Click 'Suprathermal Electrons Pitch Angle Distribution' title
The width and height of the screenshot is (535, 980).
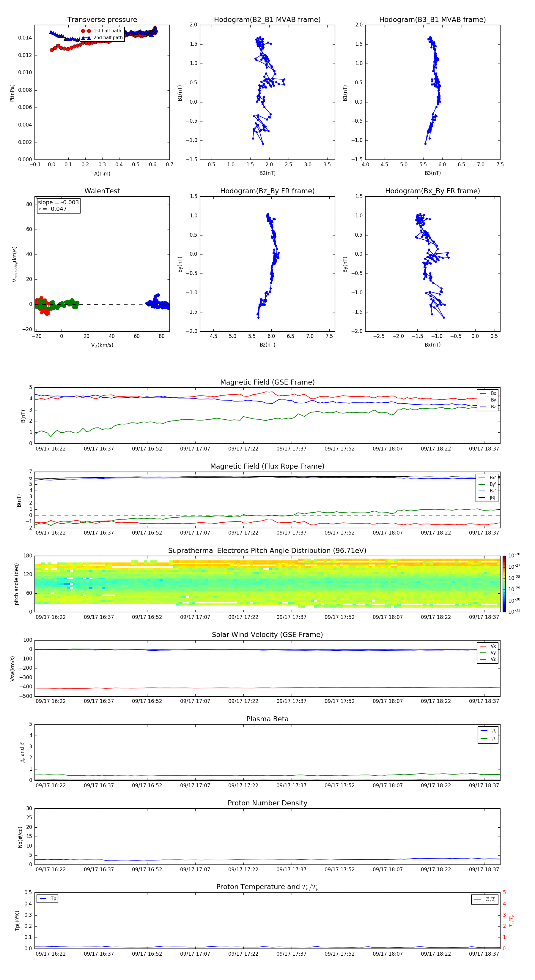click(267, 551)
